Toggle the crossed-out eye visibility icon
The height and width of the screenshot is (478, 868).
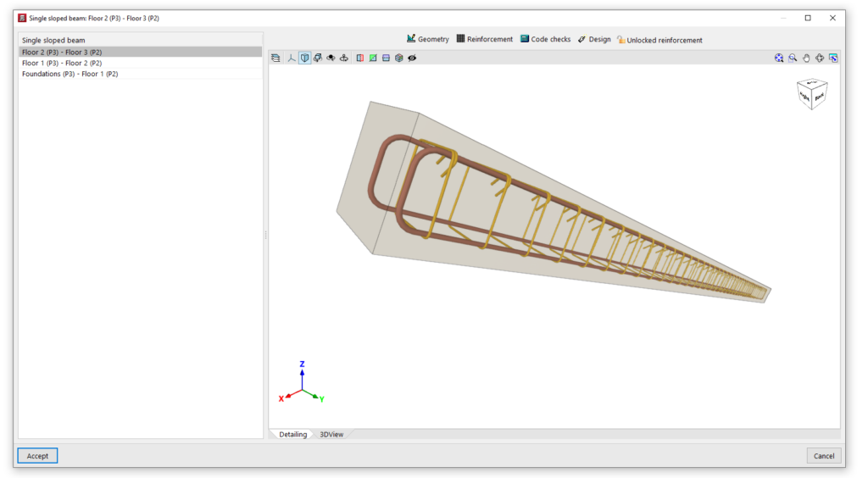click(412, 58)
